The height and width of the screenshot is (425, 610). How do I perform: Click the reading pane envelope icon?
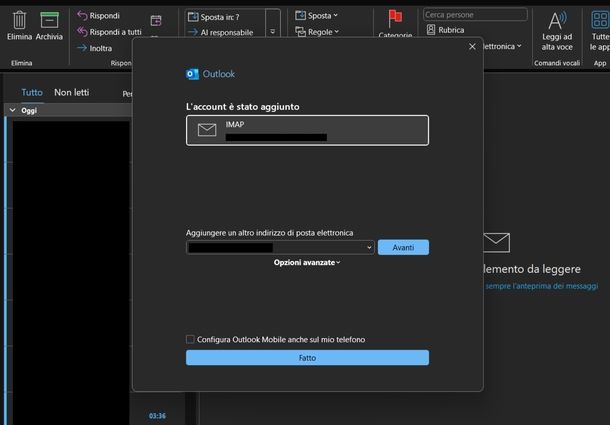point(496,242)
